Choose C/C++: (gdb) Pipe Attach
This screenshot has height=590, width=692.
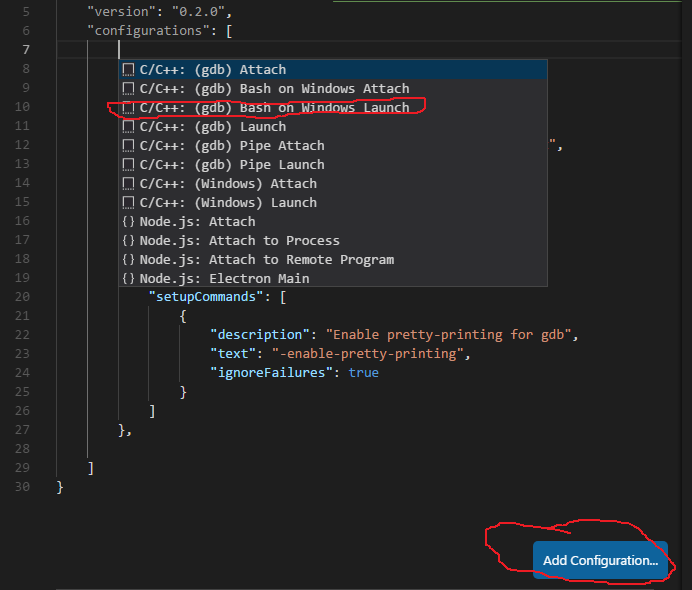(x=333, y=146)
